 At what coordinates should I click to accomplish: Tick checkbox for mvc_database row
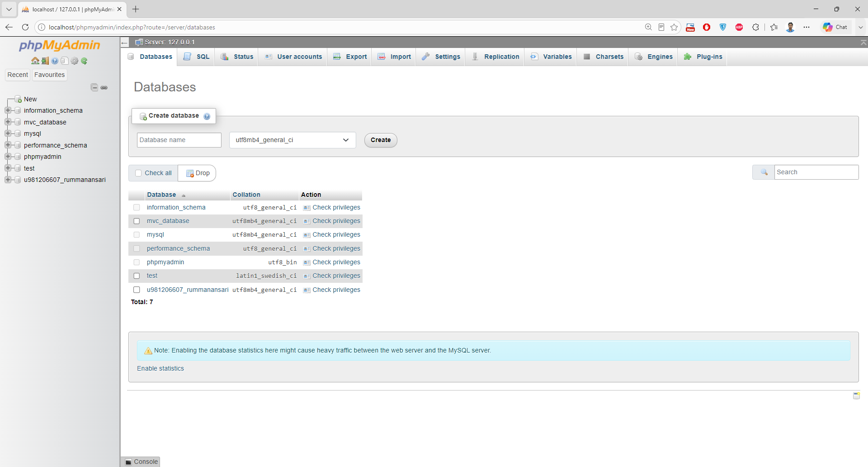(x=137, y=221)
